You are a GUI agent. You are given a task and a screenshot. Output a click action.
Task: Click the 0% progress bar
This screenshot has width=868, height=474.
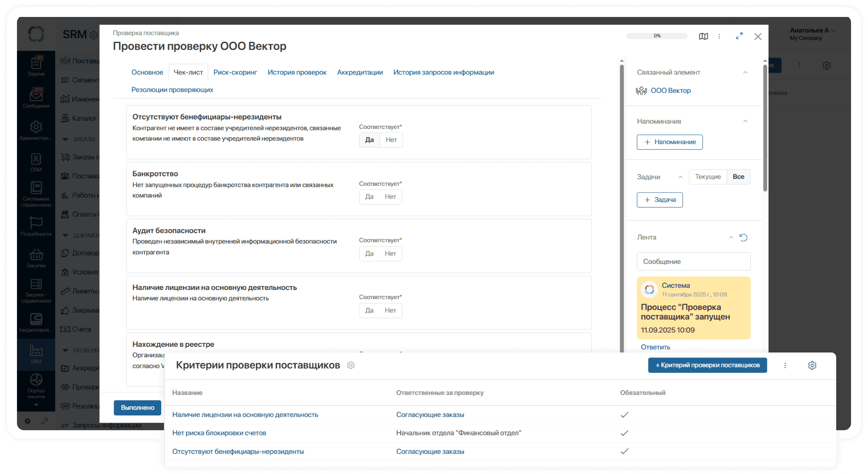coord(657,36)
